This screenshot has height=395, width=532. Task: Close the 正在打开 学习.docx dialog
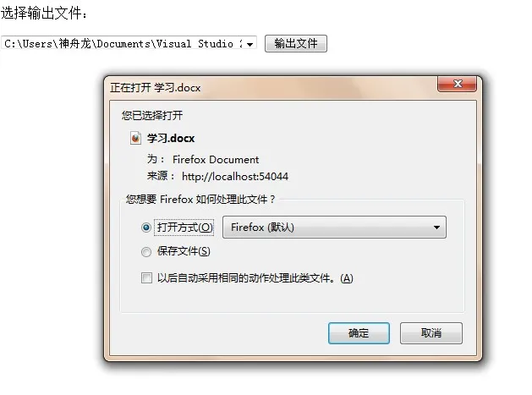click(458, 84)
